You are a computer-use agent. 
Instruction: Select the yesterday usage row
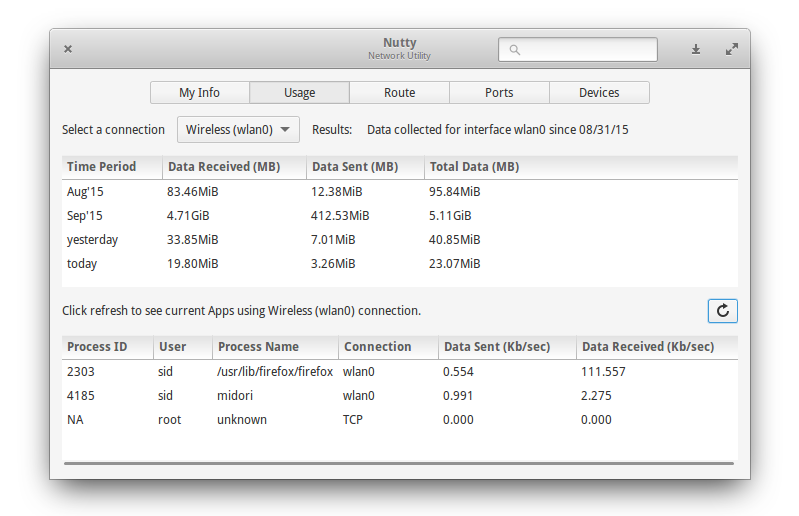click(400, 240)
